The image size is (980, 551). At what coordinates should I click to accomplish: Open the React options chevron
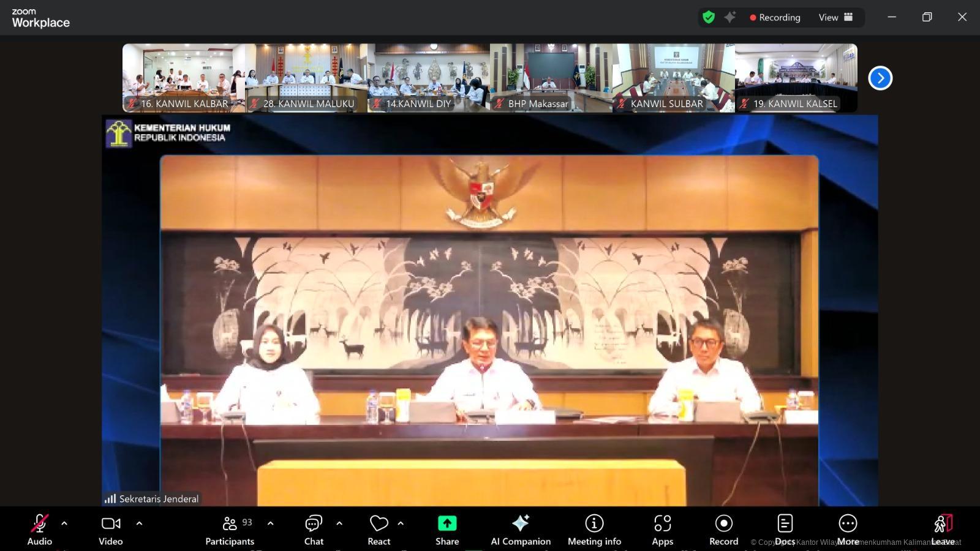(400, 524)
